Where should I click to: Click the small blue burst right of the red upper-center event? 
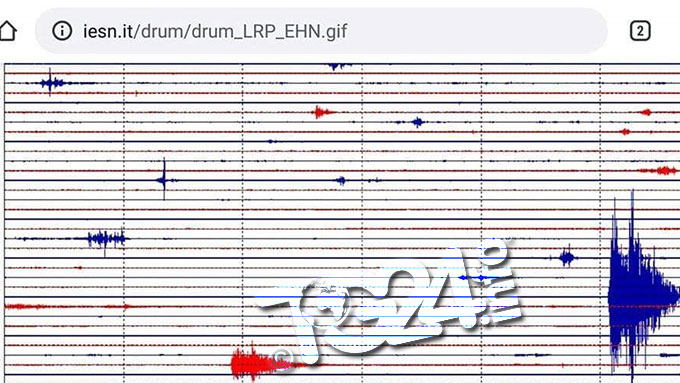pyautogui.click(x=417, y=122)
